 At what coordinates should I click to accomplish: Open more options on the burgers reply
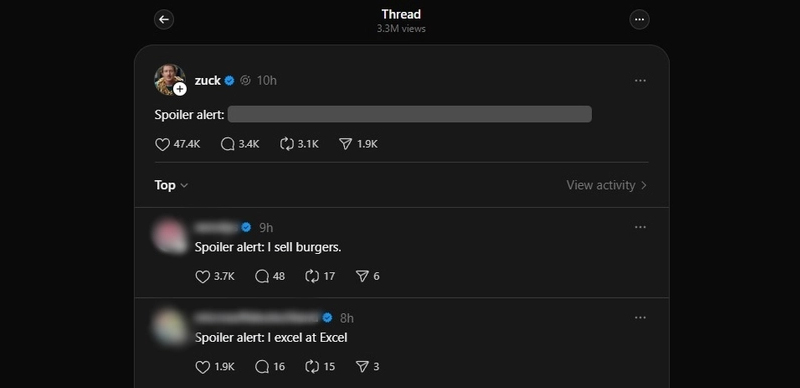coord(640,227)
